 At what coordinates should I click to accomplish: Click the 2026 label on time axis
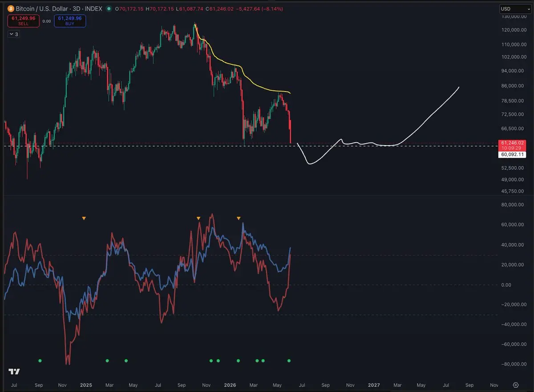[x=230, y=385]
